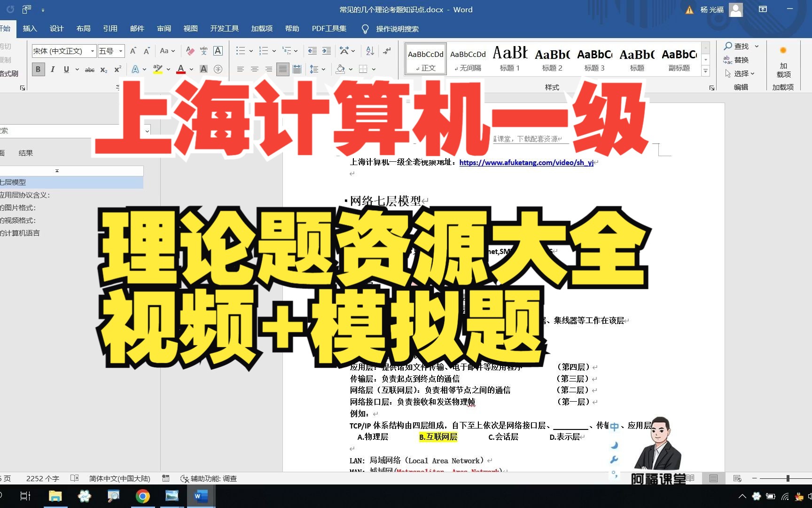Switch to the 插入 ribbon tab
This screenshot has height=508, width=812.
[30, 28]
